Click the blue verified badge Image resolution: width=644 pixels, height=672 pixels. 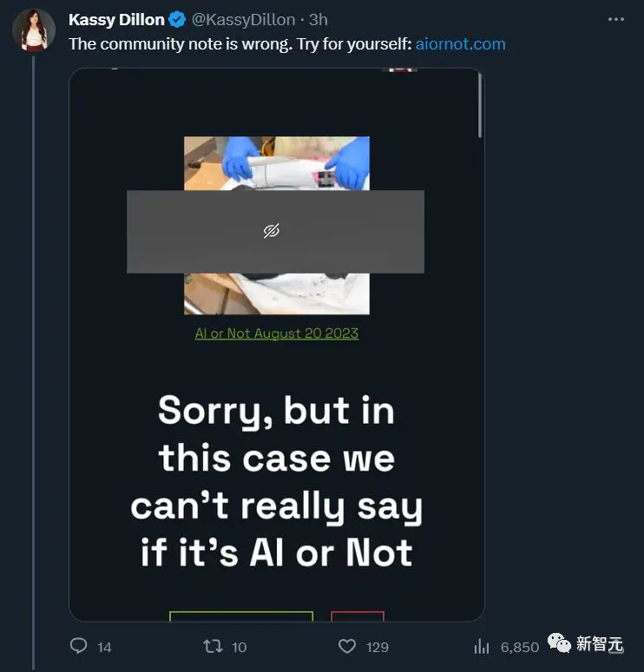pyautogui.click(x=177, y=19)
